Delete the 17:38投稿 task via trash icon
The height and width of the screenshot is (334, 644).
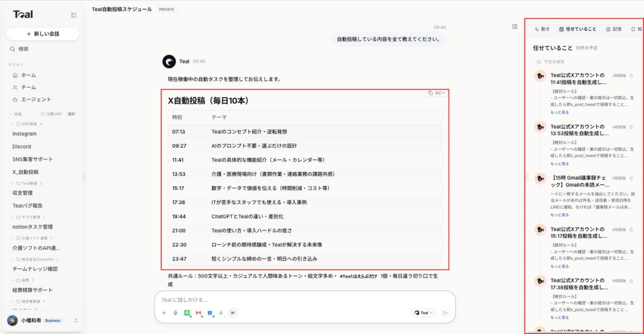[x=631, y=281]
